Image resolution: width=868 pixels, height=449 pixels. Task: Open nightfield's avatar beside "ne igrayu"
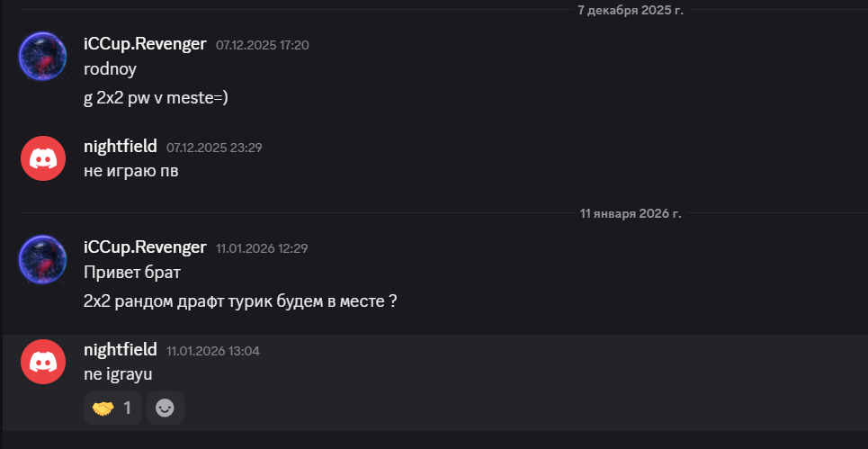tap(43, 362)
